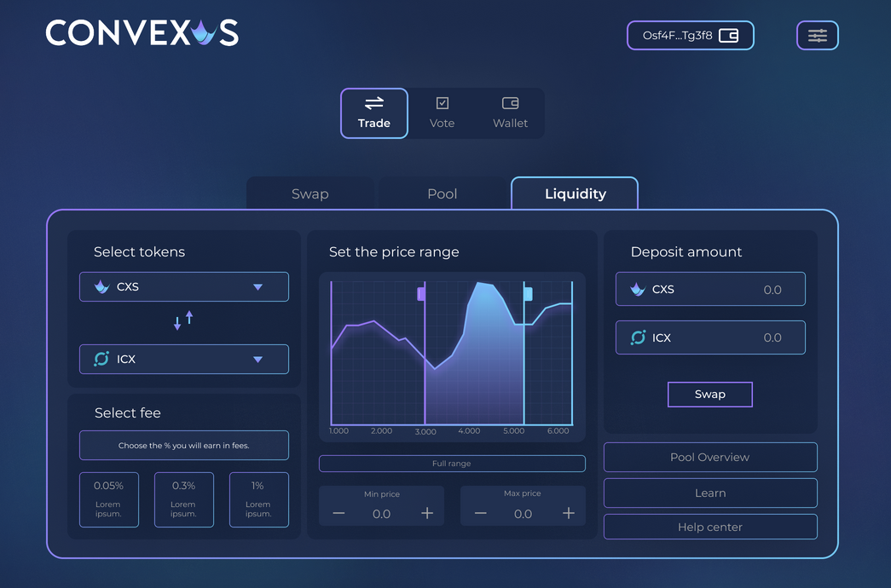Go to the Wallet section

click(510, 112)
